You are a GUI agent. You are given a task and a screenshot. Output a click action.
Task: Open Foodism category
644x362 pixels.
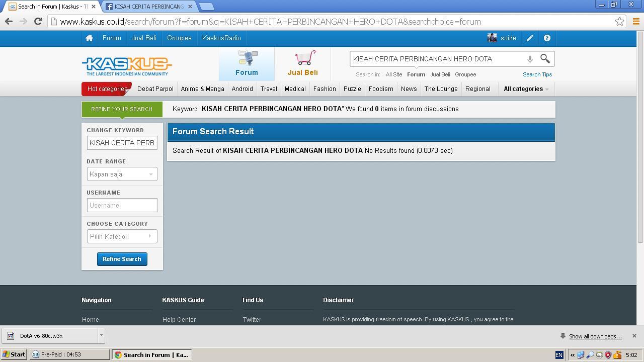point(381,89)
